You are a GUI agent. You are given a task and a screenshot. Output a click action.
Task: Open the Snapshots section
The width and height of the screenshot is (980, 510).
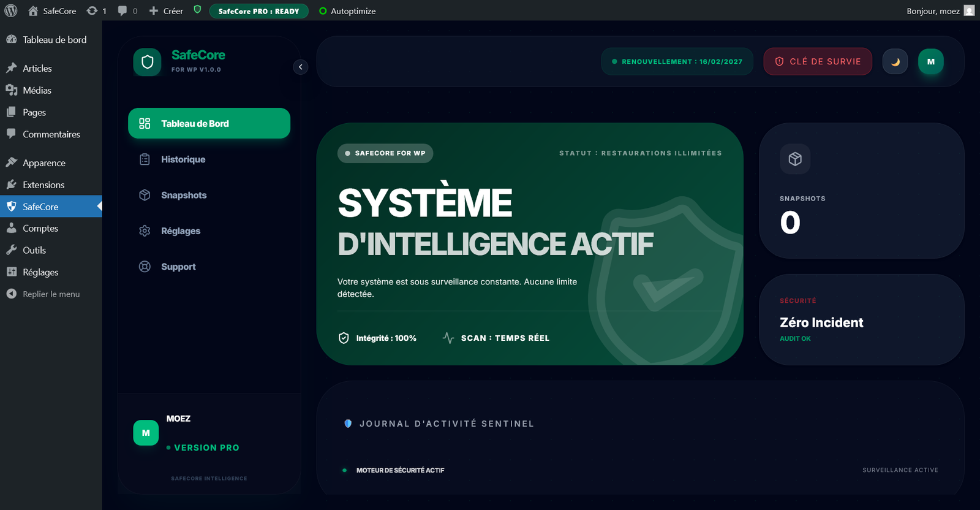click(x=209, y=195)
